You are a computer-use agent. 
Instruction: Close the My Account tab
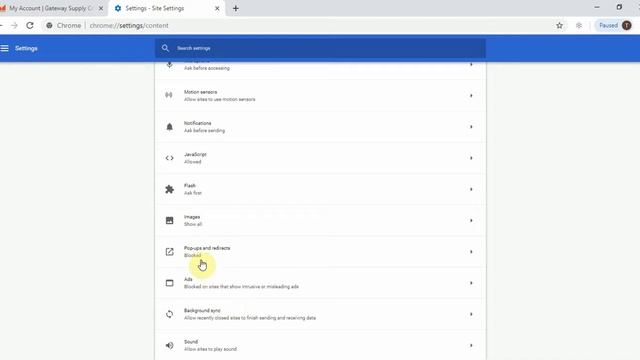pyautogui.click(x=101, y=8)
